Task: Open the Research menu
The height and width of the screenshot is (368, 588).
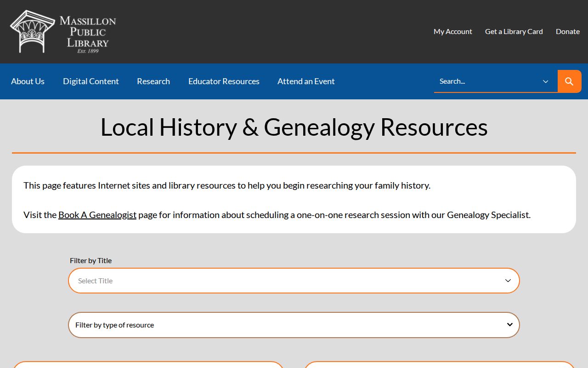Action: coord(153,81)
